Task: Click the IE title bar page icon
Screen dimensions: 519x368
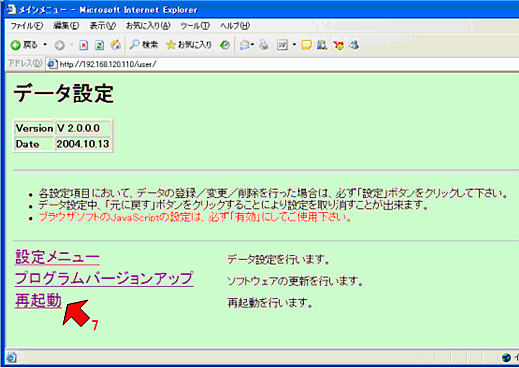Action: coord(11,9)
